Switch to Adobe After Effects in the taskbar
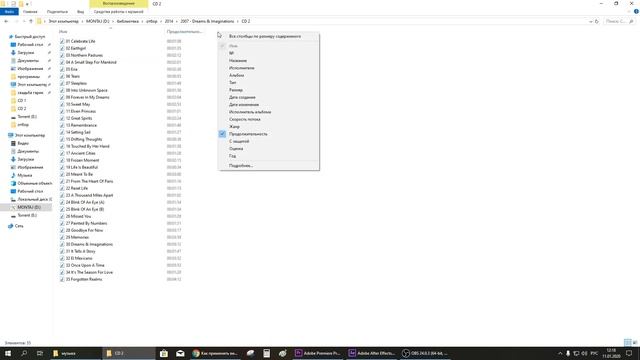640x360 pixels. (x=371, y=353)
